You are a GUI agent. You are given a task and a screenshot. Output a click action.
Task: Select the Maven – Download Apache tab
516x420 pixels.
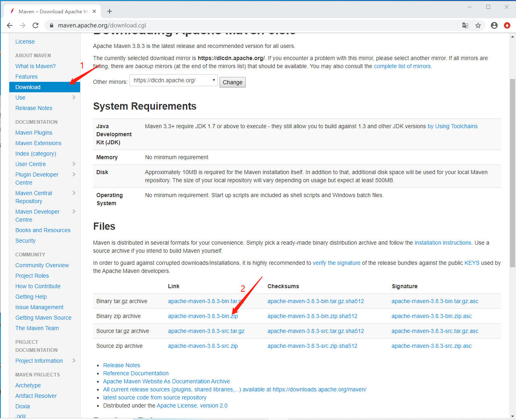[53, 11]
